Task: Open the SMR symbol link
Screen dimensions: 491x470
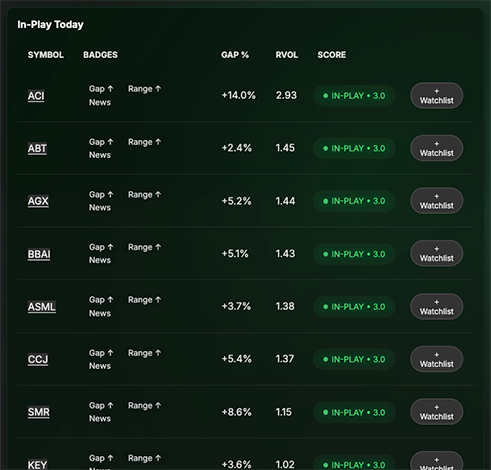Action: [39, 412]
